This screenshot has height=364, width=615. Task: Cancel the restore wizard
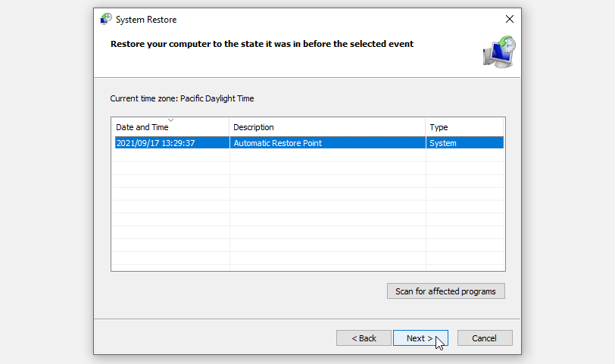tap(485, 338)
